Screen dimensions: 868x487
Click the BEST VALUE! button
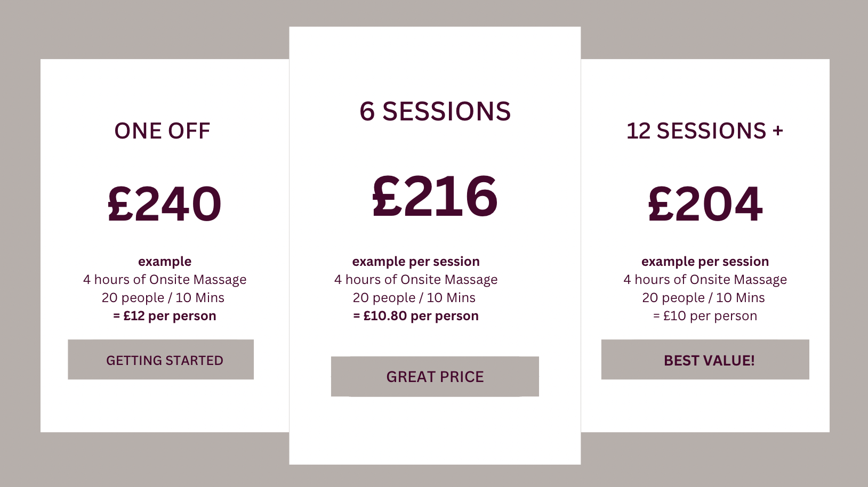(705, 360)
